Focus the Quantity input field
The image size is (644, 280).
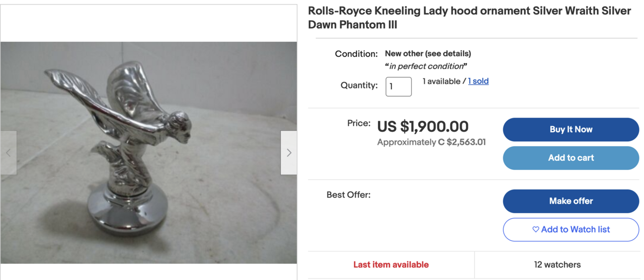(x=398, y=86)
